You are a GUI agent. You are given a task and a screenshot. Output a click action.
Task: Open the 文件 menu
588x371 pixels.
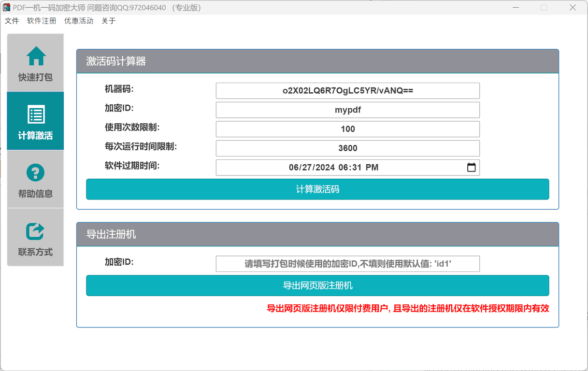coord(12,21)
